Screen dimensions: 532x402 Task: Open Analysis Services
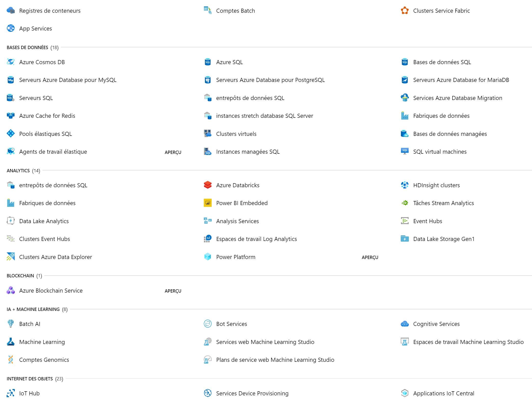click(x=237, y=221)
